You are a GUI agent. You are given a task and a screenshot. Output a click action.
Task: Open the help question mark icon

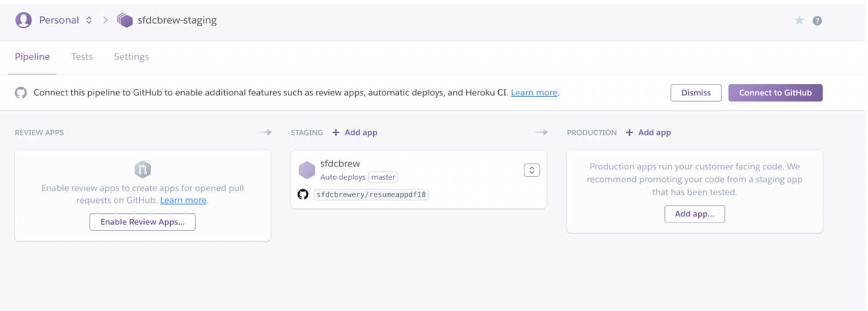coord(817,21)
